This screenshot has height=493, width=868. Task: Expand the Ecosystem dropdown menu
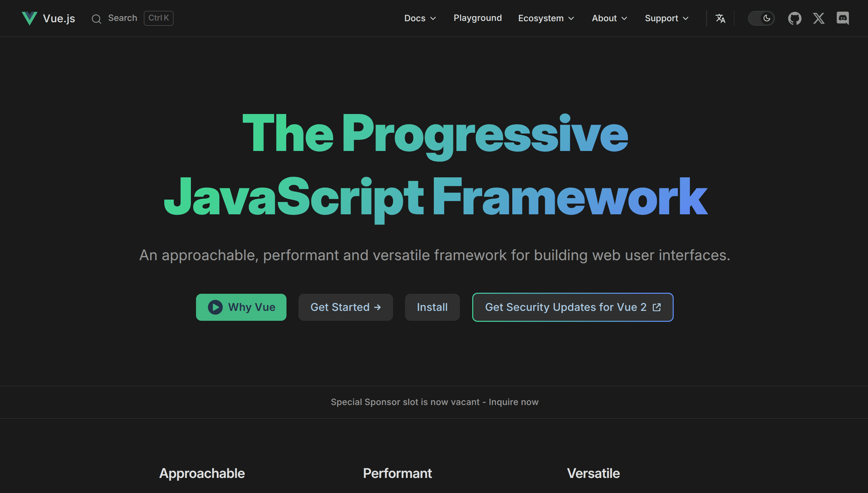546,18
